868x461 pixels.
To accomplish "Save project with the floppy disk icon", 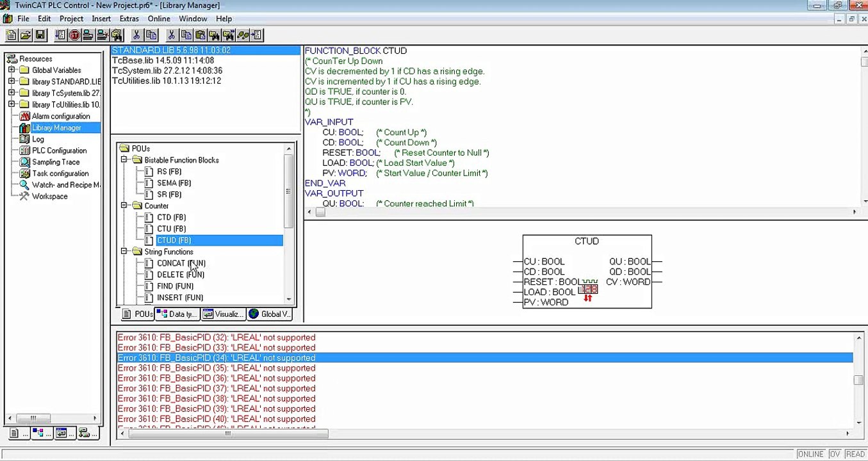I will tap(40, 35).
